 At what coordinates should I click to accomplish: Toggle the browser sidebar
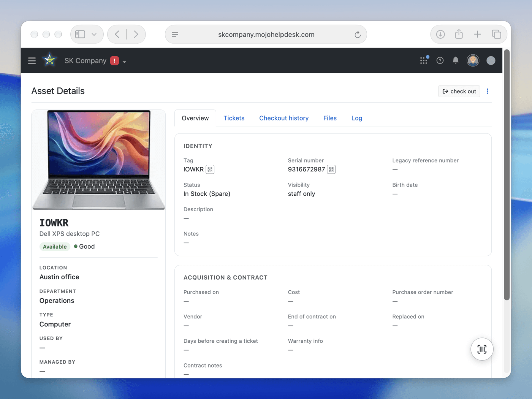point(80,35)
